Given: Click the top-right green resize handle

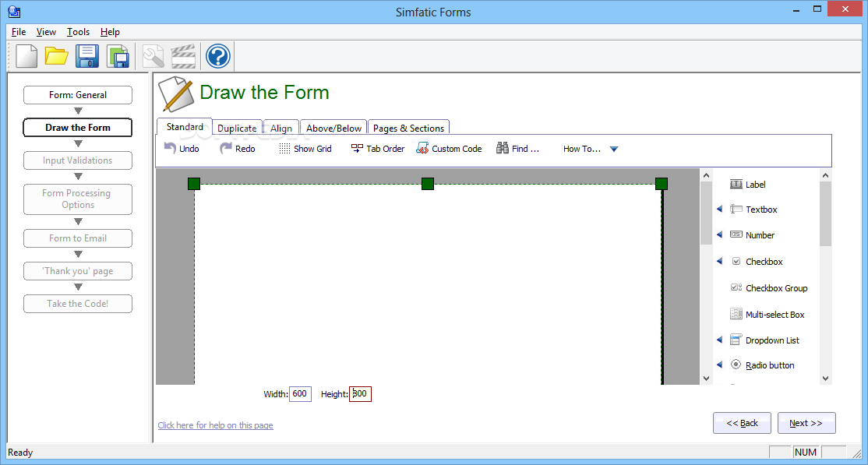Looking at the screenshot, I should click(x=662, y=184).
